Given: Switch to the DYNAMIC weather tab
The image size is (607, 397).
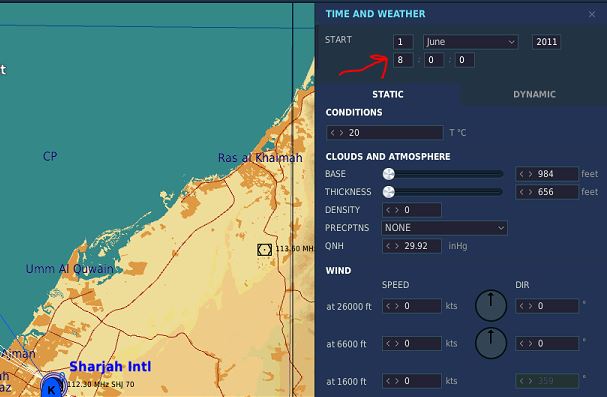Looking at the screenshot, I should 534,94.
